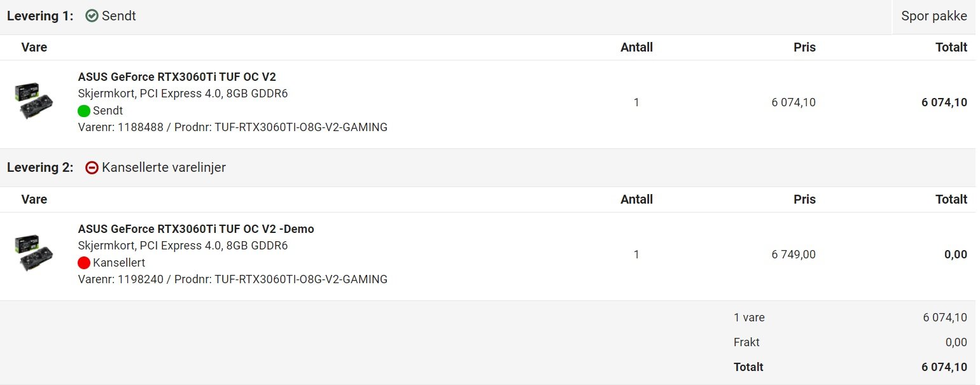
Task: Click the Frakt row in the summary
Action: (850, 342)
